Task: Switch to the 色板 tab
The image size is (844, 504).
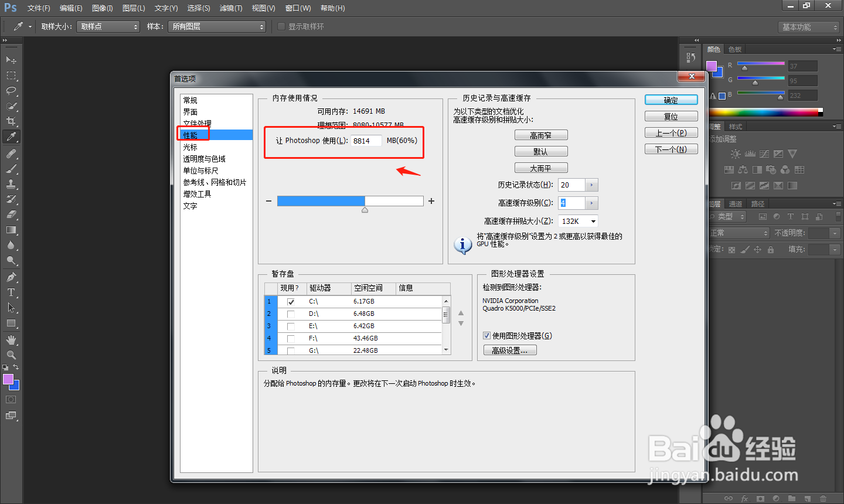Action: [x=735, y=49]
